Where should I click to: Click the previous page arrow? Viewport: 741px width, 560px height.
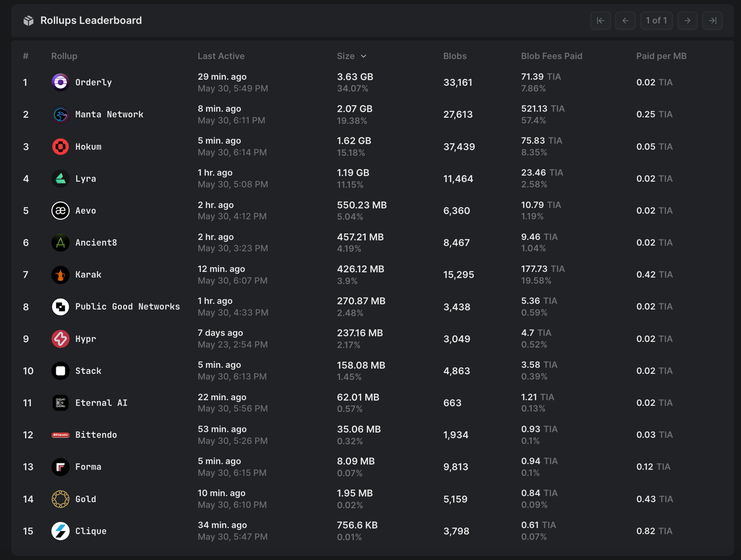pos(625,20)
